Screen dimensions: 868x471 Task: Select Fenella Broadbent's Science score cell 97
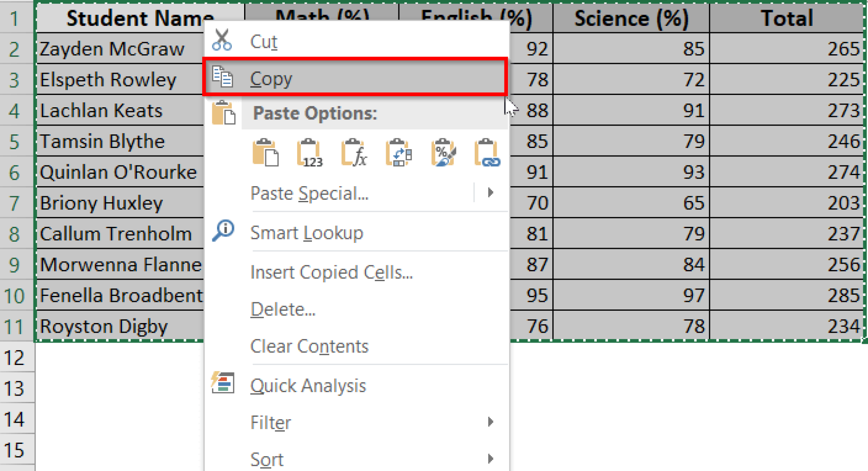tap(631, 295)
